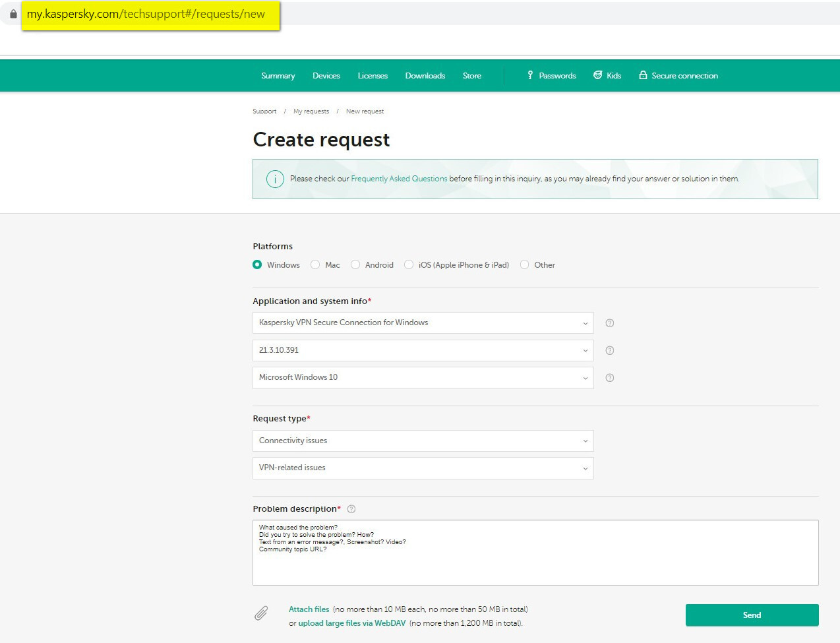Select the Other platform radio button
This screenshot has height=643, width=840.
tap(525, 264)
